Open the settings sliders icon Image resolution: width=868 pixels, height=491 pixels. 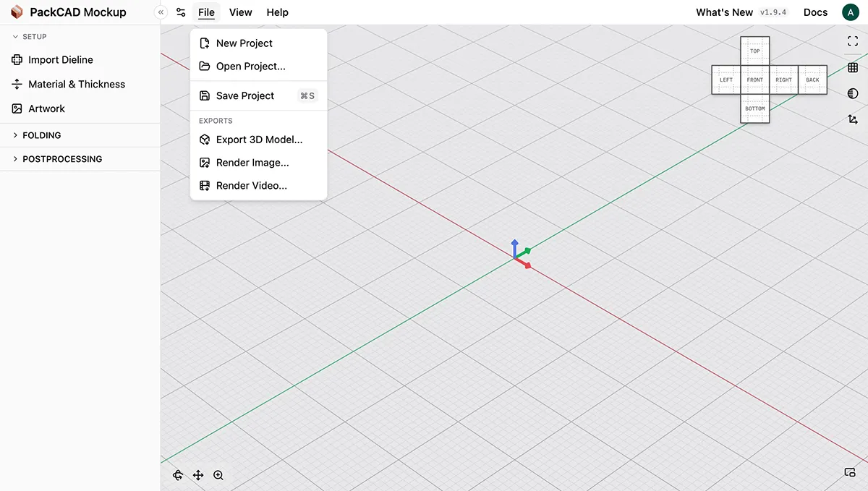(181, 12)
